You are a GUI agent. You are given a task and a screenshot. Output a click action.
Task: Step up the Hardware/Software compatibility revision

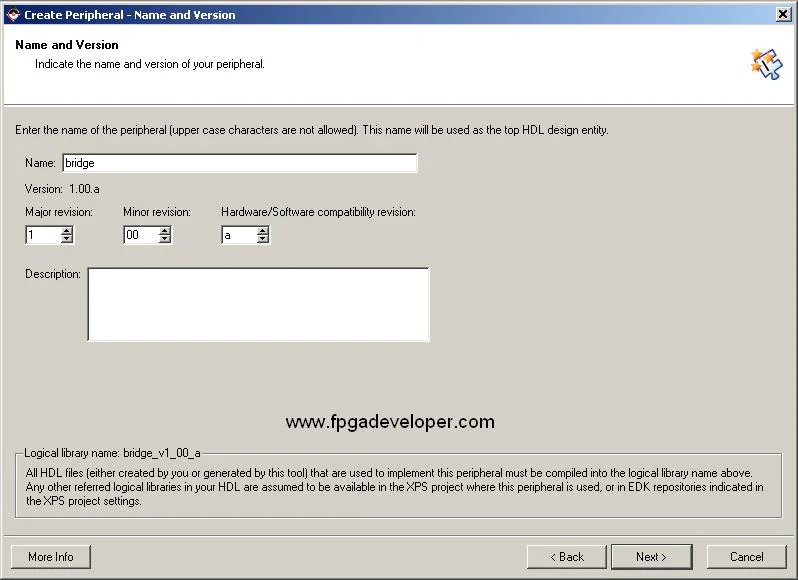point(263,231)
